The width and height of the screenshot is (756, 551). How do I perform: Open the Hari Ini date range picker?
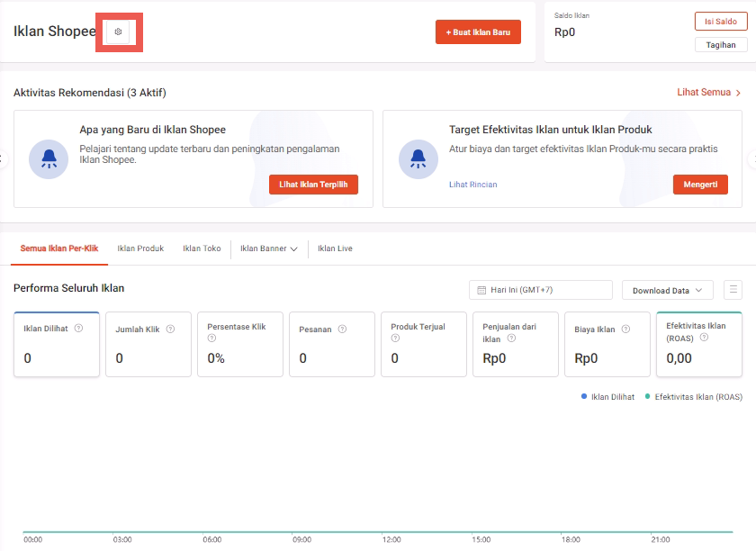(x=541, y=290)
